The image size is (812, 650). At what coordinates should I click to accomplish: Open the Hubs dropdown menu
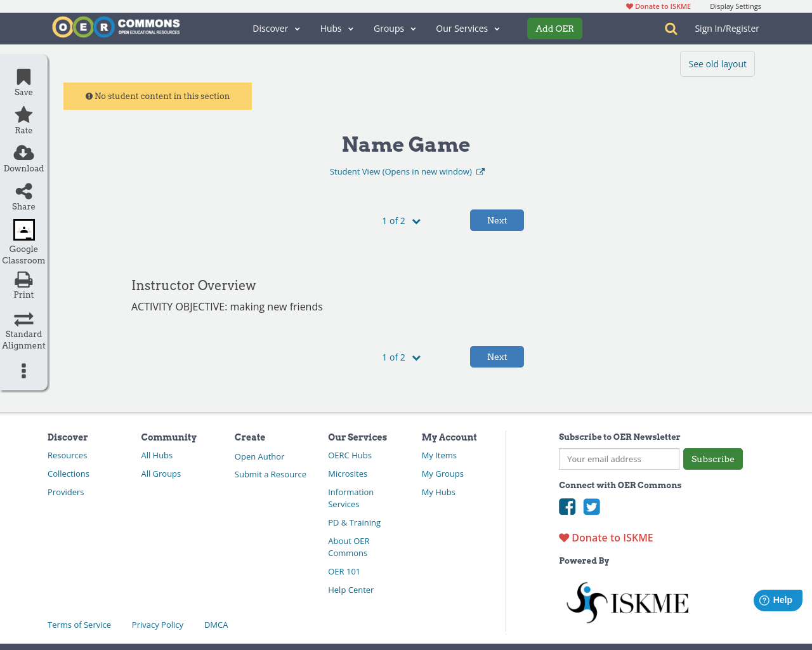click(x=336, y=29)
